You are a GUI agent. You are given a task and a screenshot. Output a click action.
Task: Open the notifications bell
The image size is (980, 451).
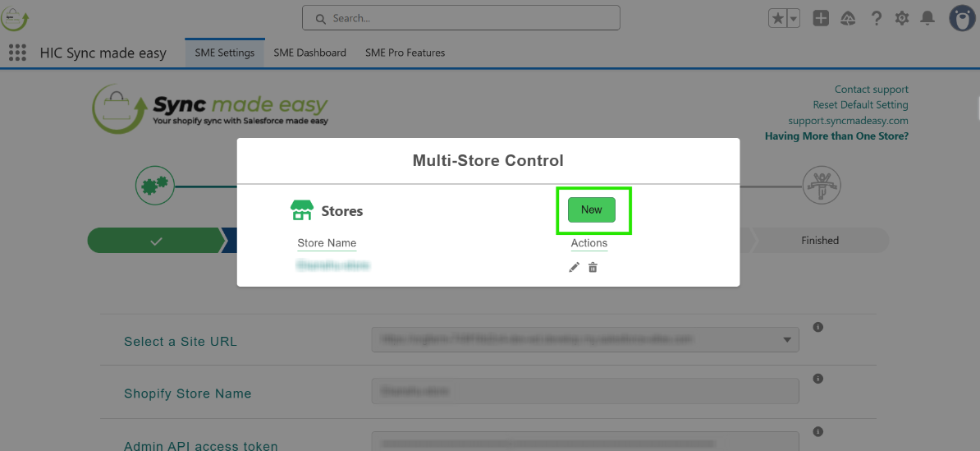pyautogui.click(x=928, y=18)
